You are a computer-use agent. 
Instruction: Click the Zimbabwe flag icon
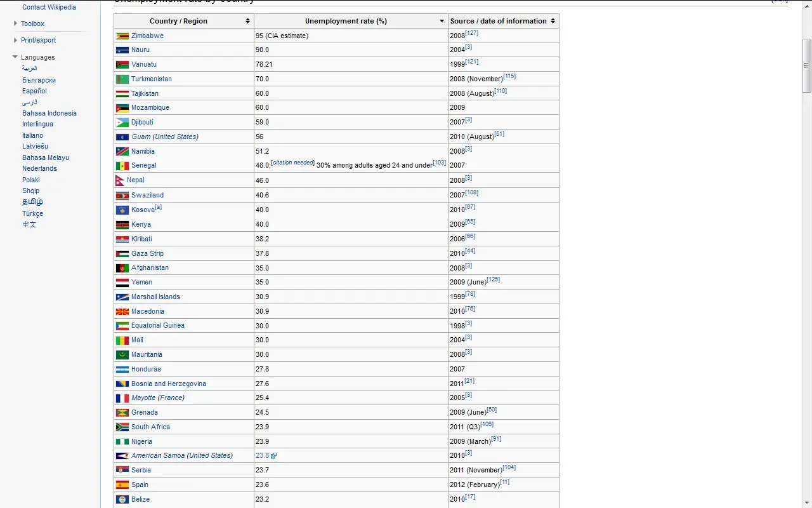pyautogui.click(x=122, y=36)
